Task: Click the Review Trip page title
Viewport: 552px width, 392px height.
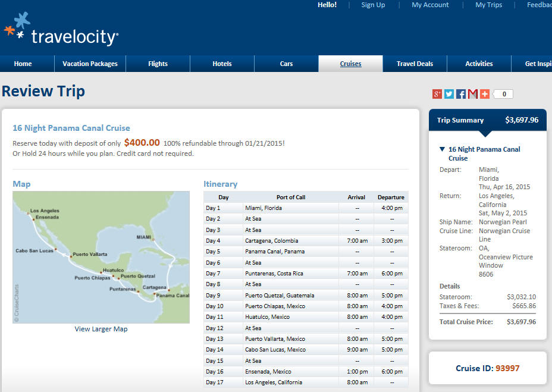Action: [43, 91]
